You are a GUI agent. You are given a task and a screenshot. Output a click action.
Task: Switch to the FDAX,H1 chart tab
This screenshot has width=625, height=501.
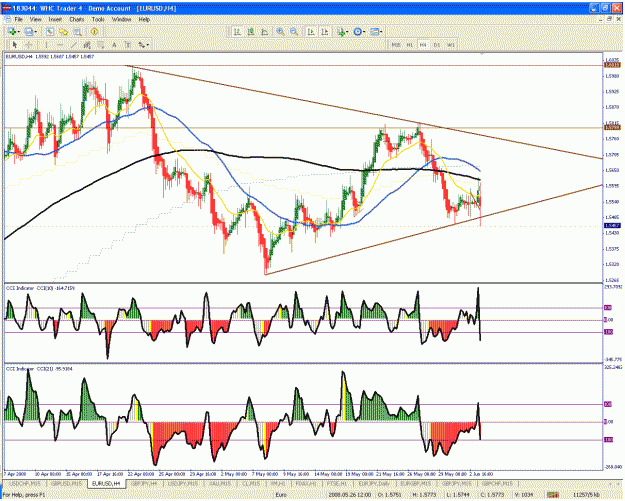(x=305, y=483)
